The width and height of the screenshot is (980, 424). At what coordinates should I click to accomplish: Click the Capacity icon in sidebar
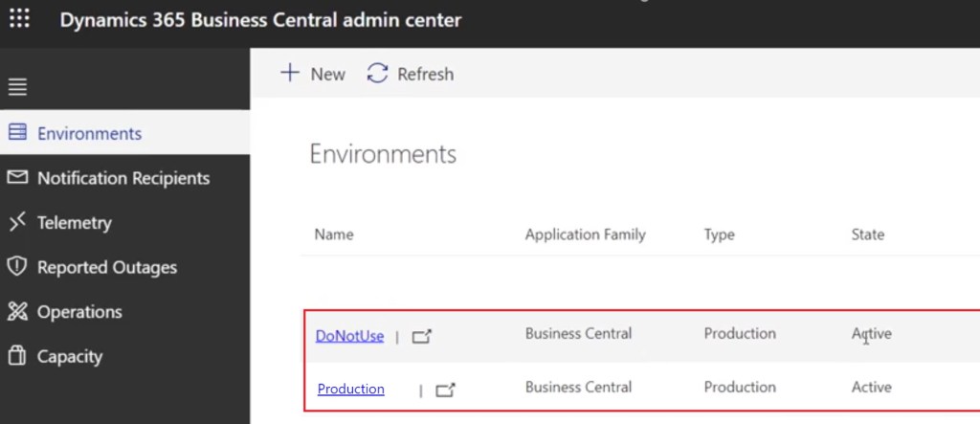[x=17, y=356]
